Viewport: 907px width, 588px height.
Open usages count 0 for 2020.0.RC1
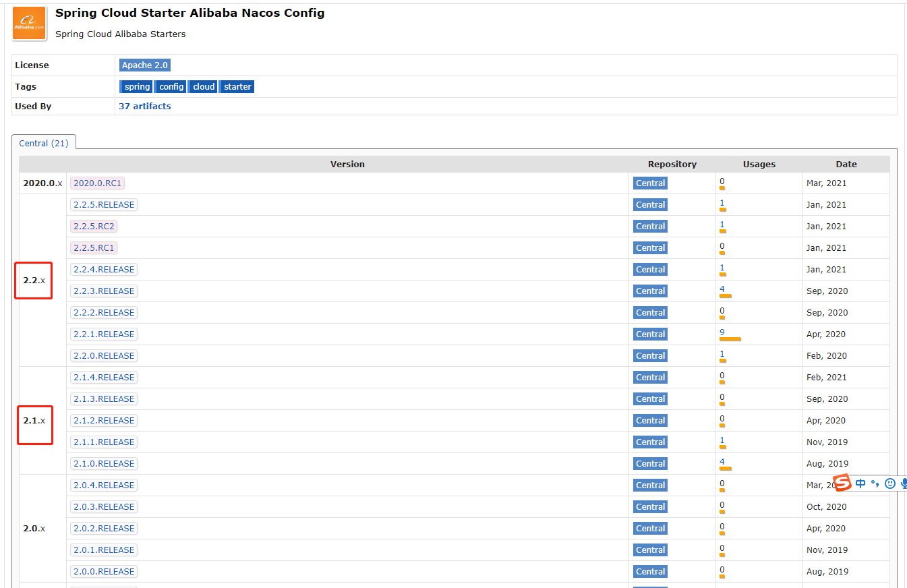point(722,181)
